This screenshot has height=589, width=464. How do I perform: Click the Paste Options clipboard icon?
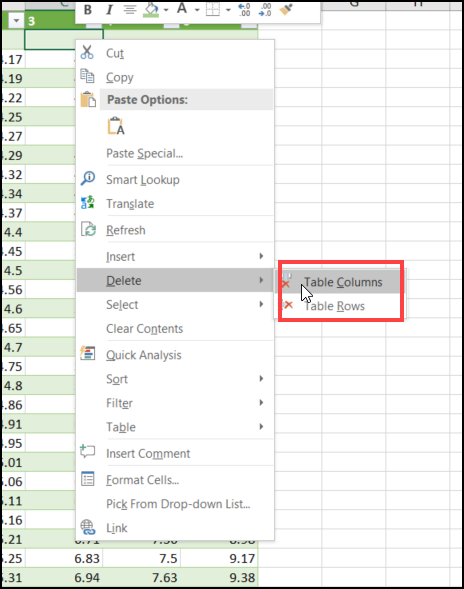[88, 100]
